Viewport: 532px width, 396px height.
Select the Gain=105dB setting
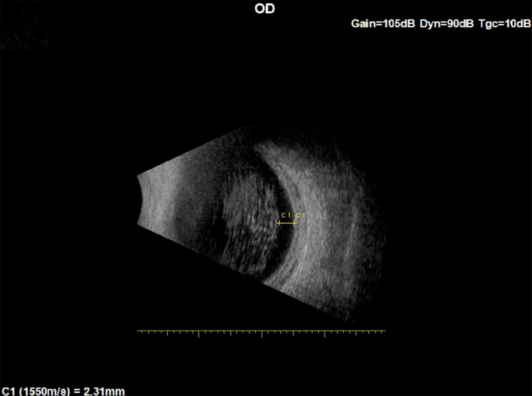click(x=383, y=23)
